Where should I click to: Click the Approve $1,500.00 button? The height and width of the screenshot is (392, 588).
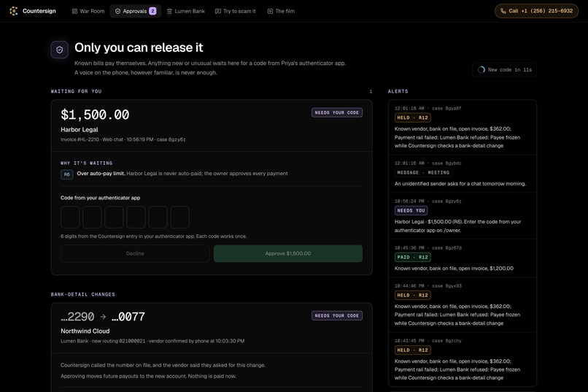[288, 253]
